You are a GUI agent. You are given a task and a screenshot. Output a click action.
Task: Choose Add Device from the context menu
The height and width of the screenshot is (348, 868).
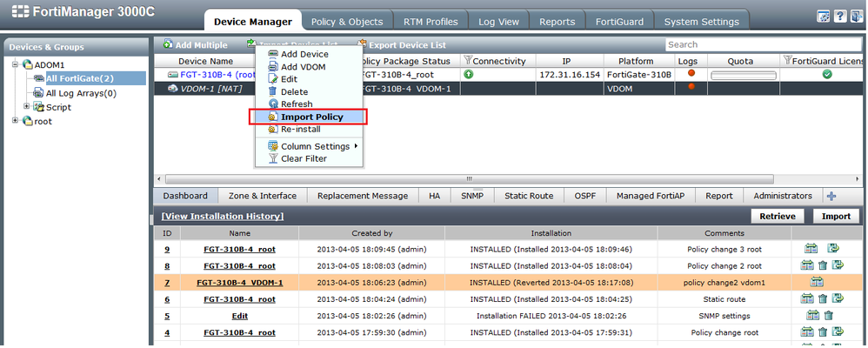click(304, 54)
